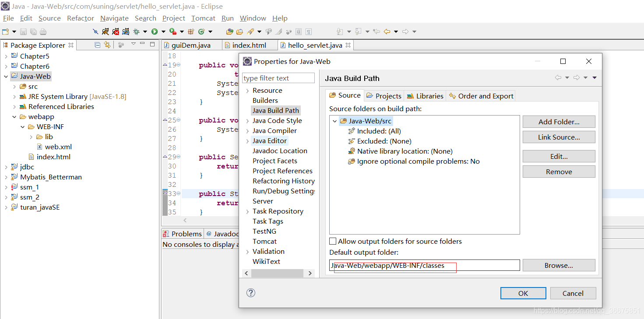Screen dimensions: 644x319
Task: Expand the Resource properties category
Action: tap(247, 90)
